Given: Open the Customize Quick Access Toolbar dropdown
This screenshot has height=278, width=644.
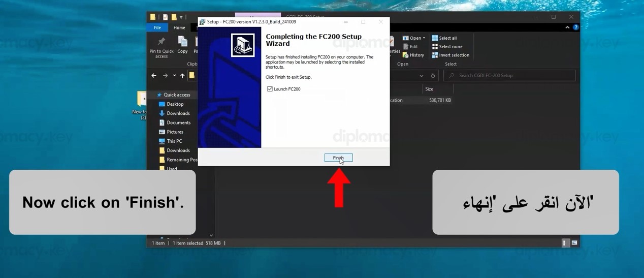Looking at the screenshot, I should tap(181, 17).
